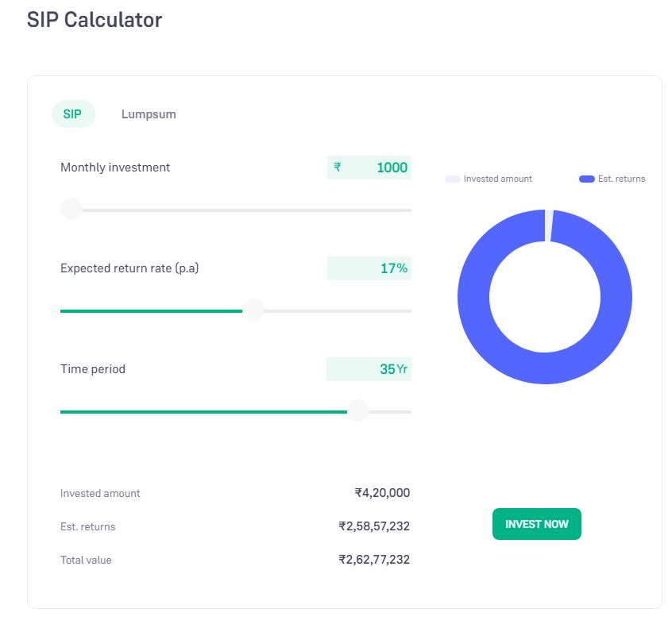Click the SIP Calculator heading

(95, 20)
